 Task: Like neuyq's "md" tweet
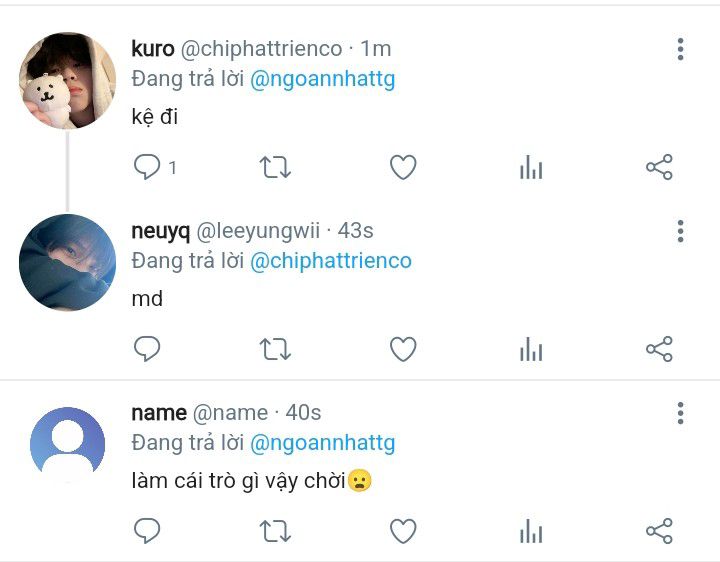pos(403,349)
